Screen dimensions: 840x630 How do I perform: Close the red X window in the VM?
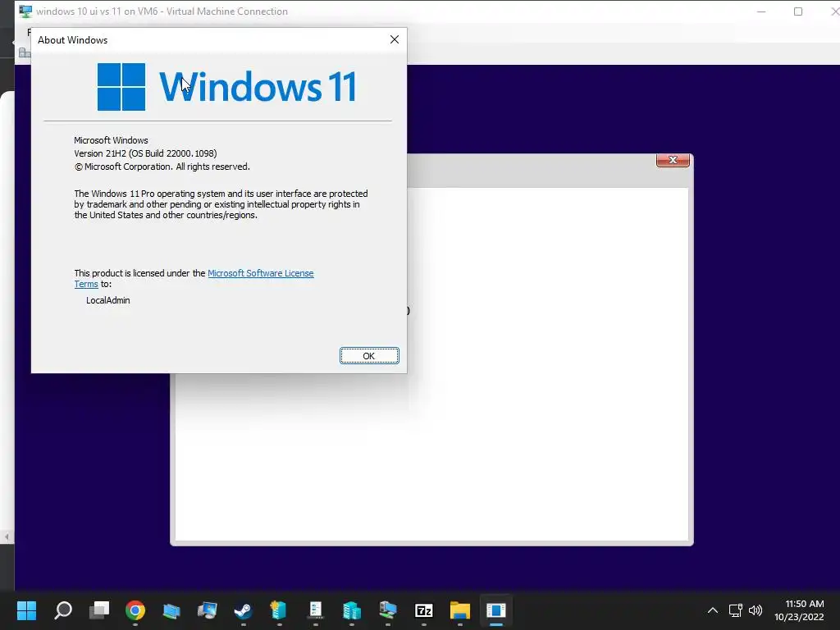point(673,160)
